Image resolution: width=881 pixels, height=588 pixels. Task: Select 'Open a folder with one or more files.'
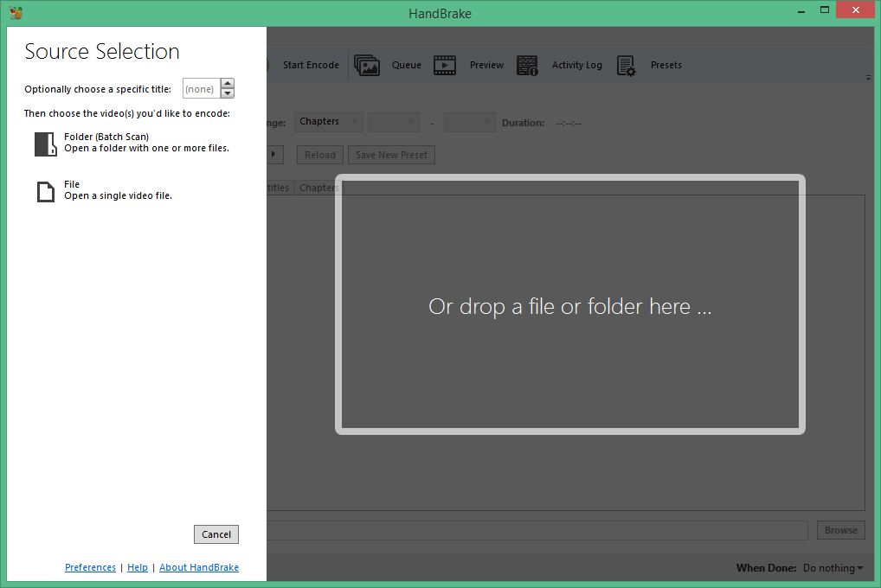pyautogui.click(x=146, y=148)
